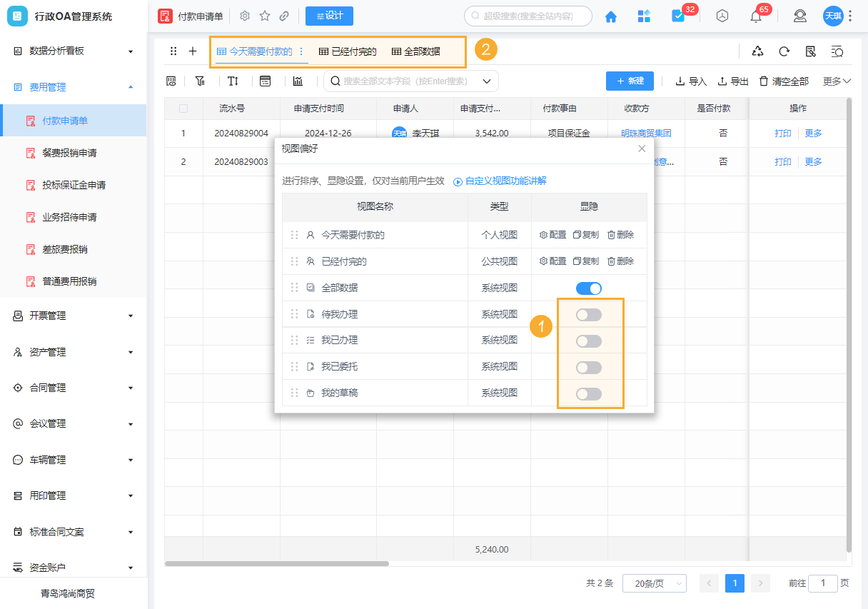Click the filter icon above the table
This screenshot has height=609, width=868.
[201, 81]
